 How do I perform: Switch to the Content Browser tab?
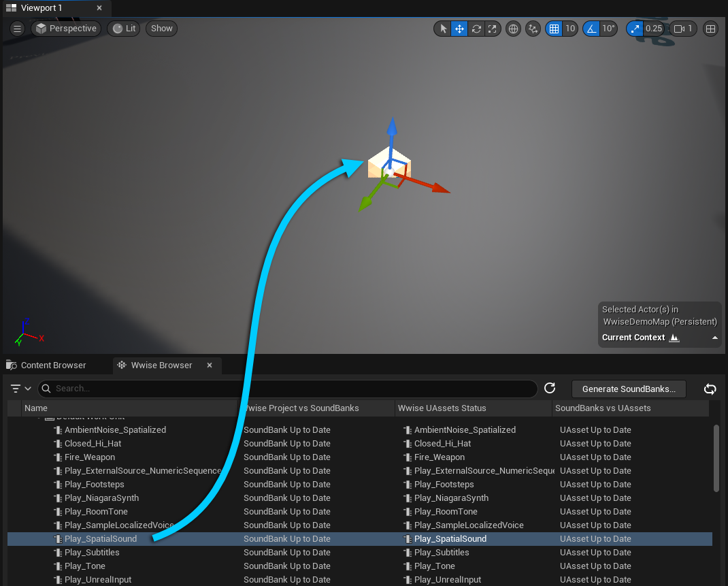[53, 365]
